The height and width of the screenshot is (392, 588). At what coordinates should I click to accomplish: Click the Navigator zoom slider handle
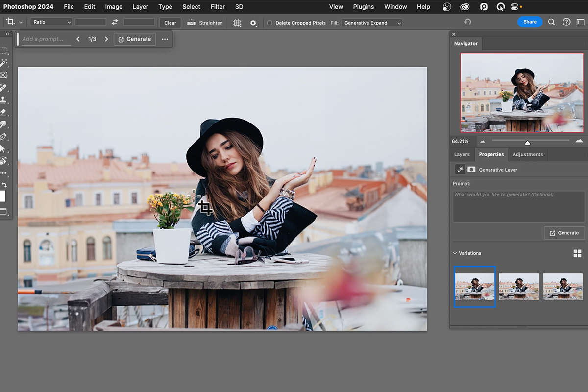pos(527,143)
